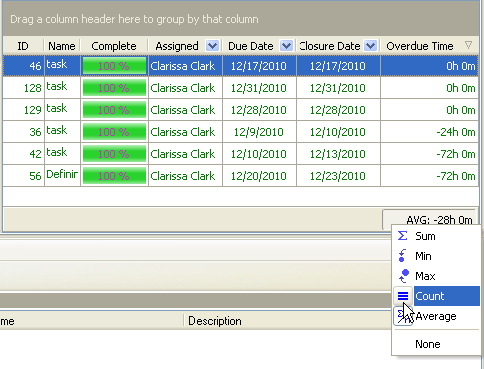Screen dimensions: 484x369
Task: Click closure date 12/23/2010 cell
Action: pyautogui.click(x=338, y=176)
